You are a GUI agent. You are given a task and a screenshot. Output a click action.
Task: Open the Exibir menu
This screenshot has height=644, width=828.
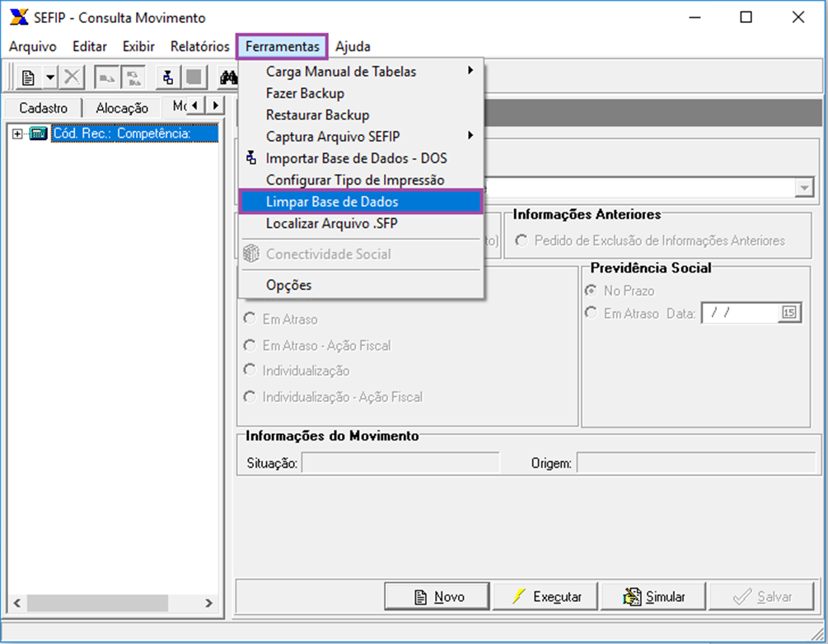coord(139,46)
